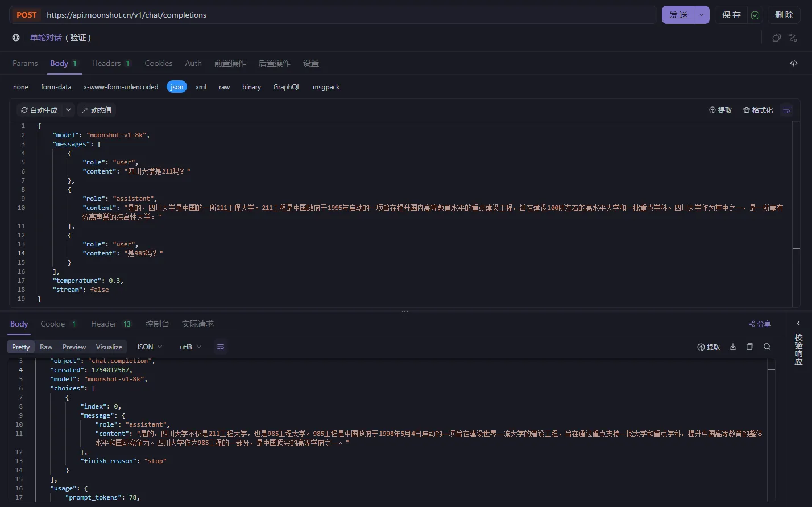This screenshot has width=812, height=507.
Task: Click the request URL input field
Action: point(350,15)
